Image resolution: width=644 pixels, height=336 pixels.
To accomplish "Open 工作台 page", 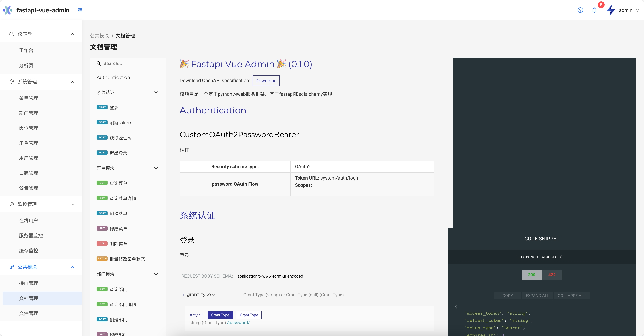I will point(26,50).
